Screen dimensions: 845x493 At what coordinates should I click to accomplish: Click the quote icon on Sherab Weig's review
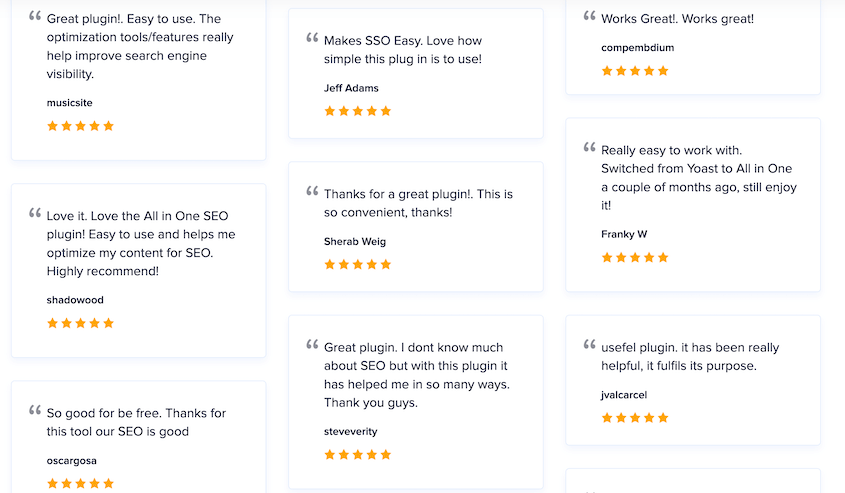(312, 192)
